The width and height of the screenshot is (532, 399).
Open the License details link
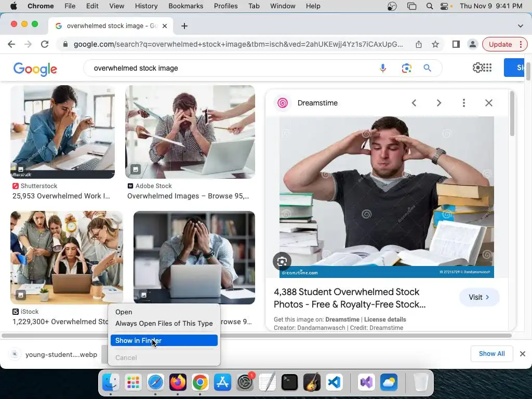[x=385, y=320]
